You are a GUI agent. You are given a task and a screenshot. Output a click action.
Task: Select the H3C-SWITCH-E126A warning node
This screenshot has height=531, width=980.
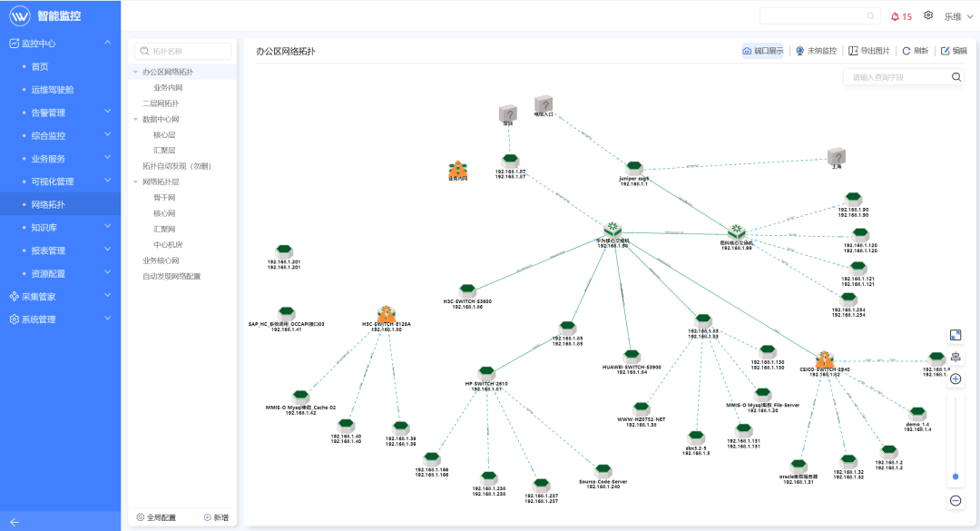click(386, 313)
